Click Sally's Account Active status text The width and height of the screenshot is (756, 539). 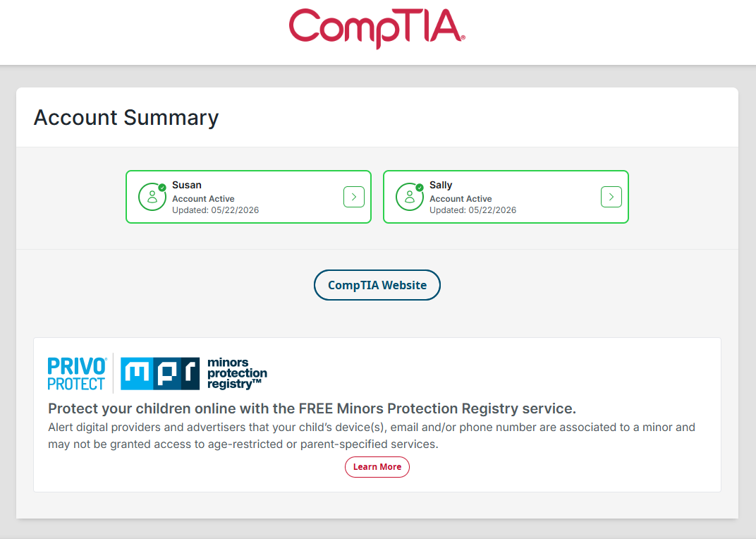point(461,199)
